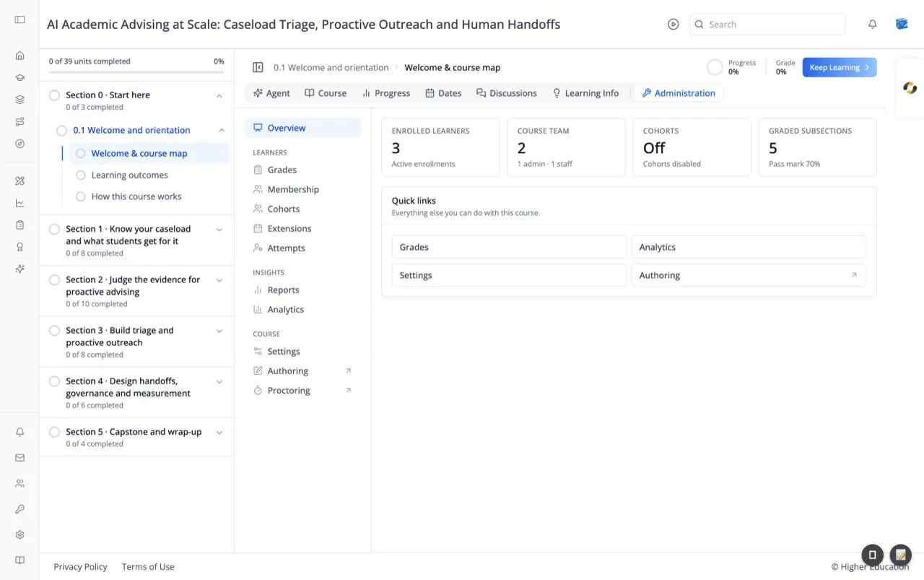Collapse the 0.1 Welcome and orientation chevron

pyautogui.click(x=222, y=131)
